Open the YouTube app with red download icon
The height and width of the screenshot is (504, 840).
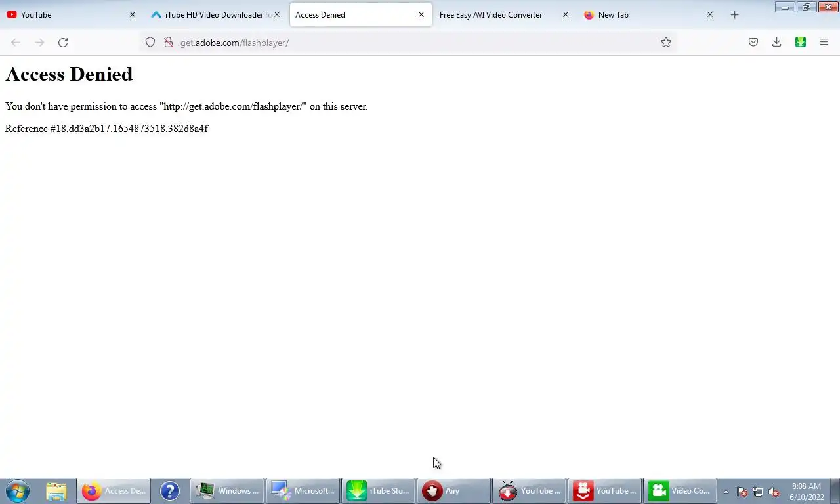604,491
